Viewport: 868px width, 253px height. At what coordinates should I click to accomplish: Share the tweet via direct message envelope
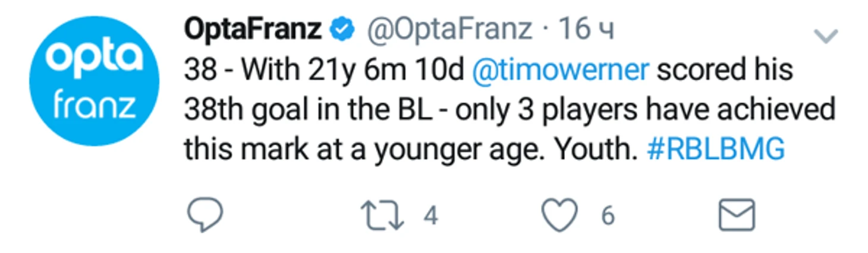[737, 215]
